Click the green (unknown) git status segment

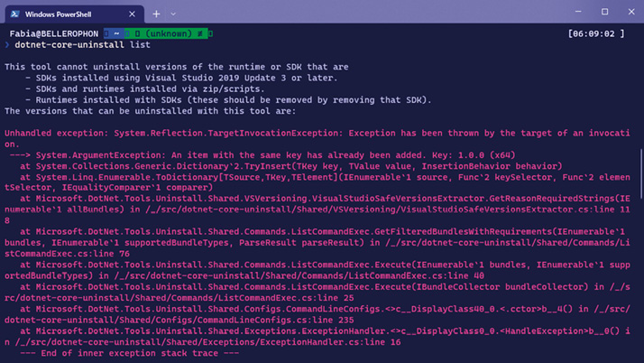(166, 33)
